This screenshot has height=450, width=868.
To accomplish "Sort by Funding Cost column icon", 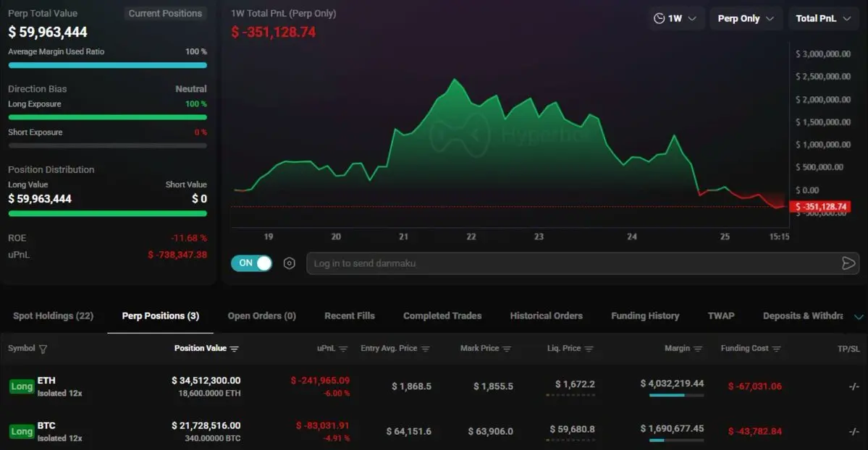I will point(776,349).
